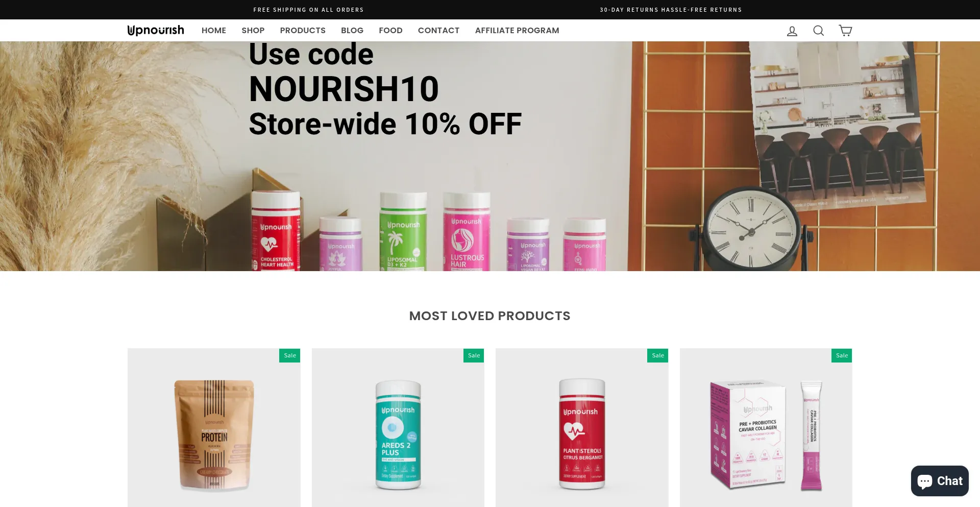This screenshot has width=980, height=507.
Task: Open the Chat widget
Action: click(x=940, y=481)
